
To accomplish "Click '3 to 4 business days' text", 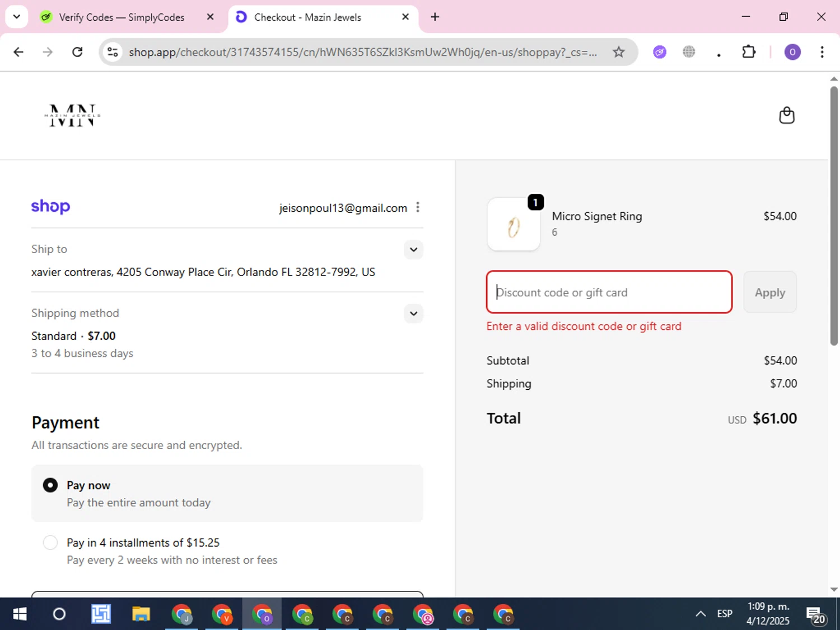I will 82,353.
